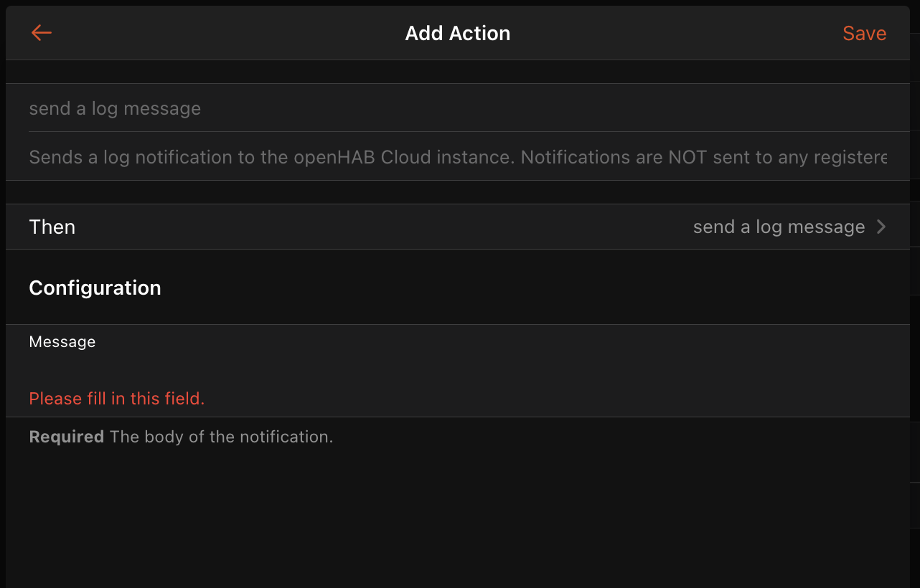Save the new action
The image size is (920, 588).
[864, 34]
